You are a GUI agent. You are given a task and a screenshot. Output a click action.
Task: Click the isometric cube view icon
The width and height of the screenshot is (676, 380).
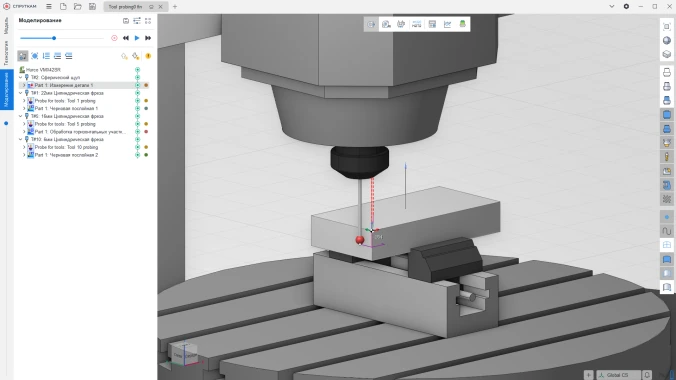(x=667, y=54)
